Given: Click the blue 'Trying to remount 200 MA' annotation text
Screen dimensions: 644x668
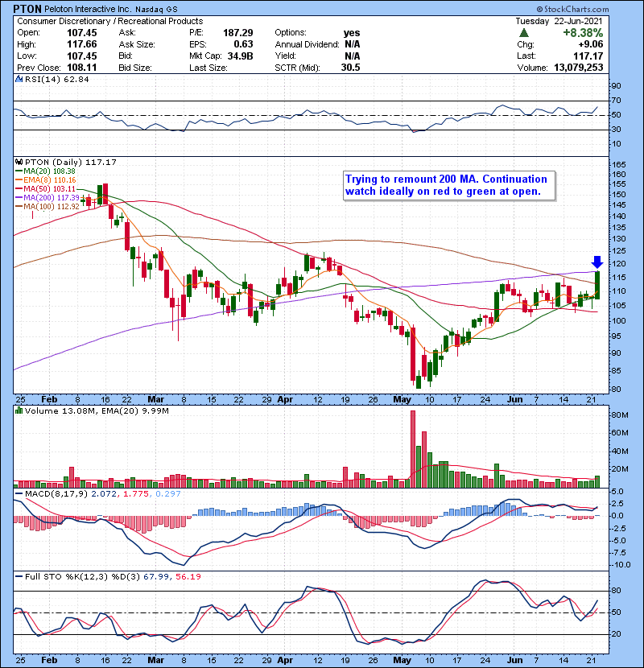Looking at the screenshot, I should pos(446,185).
